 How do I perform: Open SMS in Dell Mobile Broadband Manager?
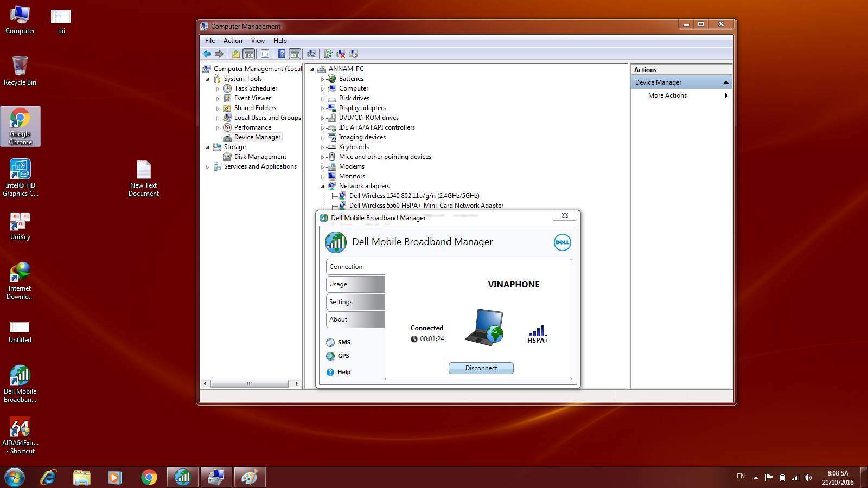coord(339,342)
